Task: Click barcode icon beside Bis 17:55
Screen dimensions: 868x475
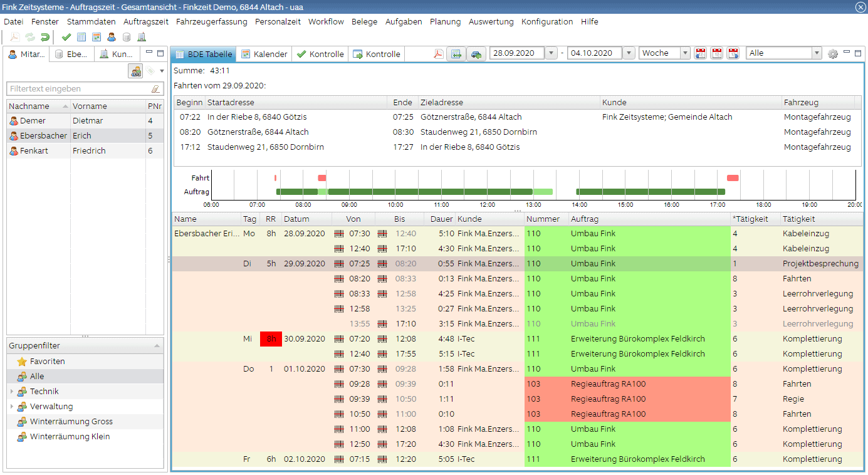Action: point(382,354)
